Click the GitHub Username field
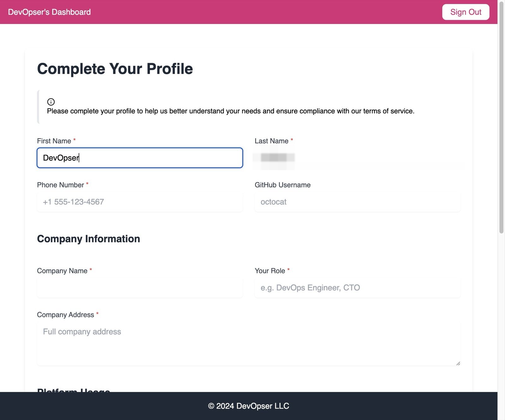 click(x=357, y=202)
